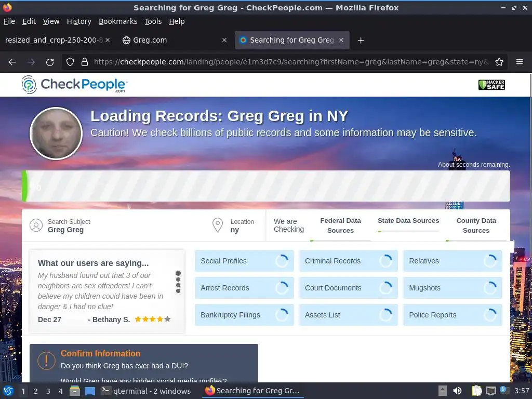Open qterminal from the taskbar
Viewport: 532px width, 399px height.
(146, 391)
